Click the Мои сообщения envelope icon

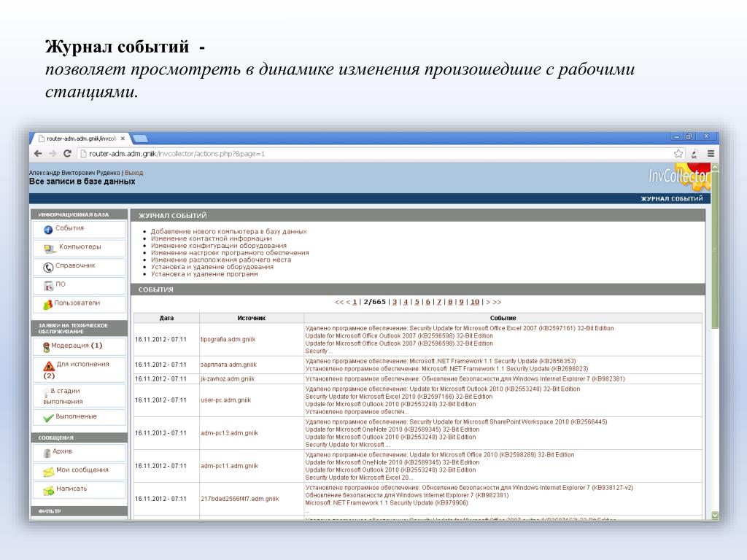[49, 472]
